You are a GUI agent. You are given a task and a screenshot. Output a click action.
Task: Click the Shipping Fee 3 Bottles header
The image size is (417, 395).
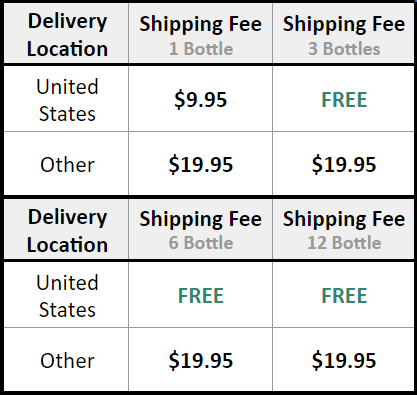tap(344, 35)
